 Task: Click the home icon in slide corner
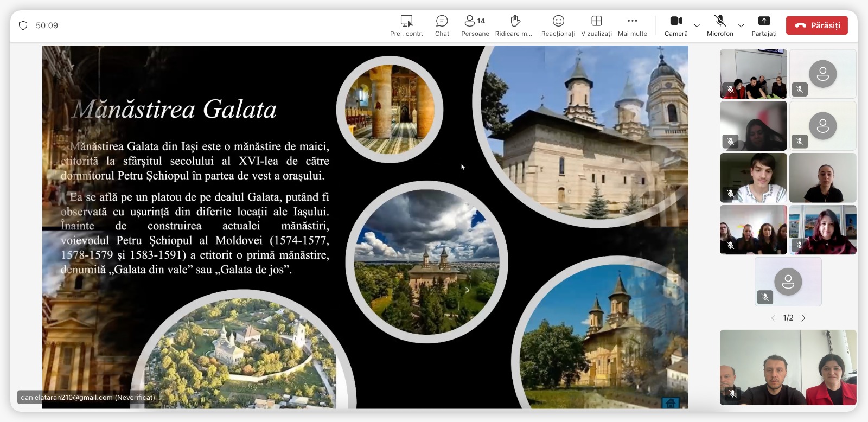click(671, 403)
